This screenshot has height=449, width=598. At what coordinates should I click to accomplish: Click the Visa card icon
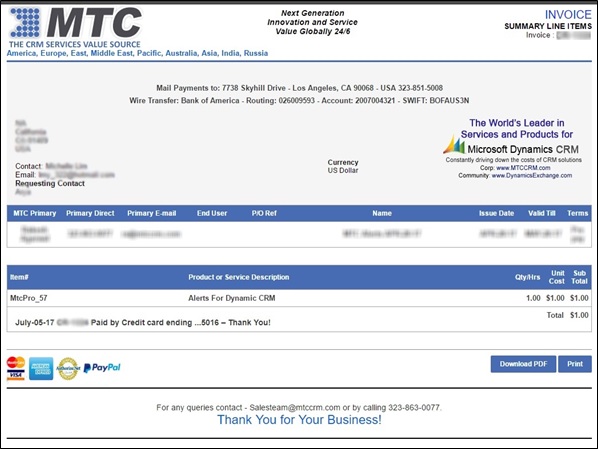(16, 375)
